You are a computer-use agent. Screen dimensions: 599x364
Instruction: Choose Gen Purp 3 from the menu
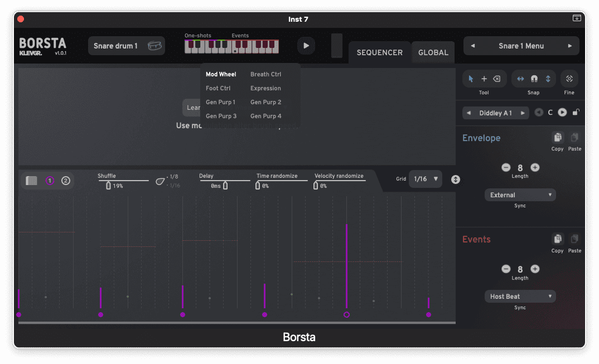221,116
